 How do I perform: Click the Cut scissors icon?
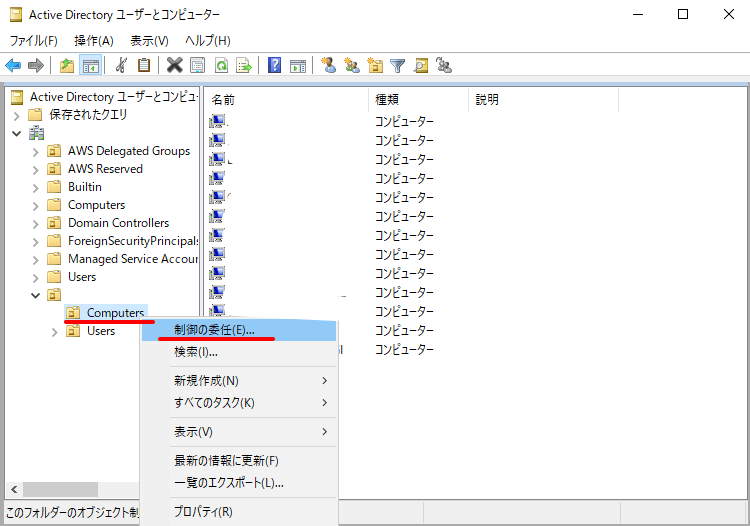coord(121,65)
